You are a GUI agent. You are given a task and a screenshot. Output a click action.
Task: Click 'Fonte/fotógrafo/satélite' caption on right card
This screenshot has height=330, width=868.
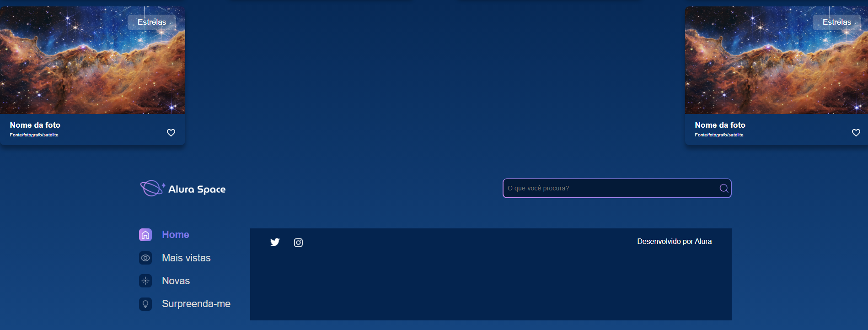tap(719, 135)
